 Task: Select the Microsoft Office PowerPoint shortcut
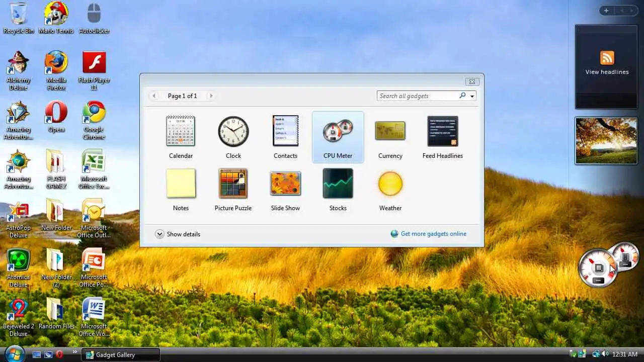coord(94,267)
